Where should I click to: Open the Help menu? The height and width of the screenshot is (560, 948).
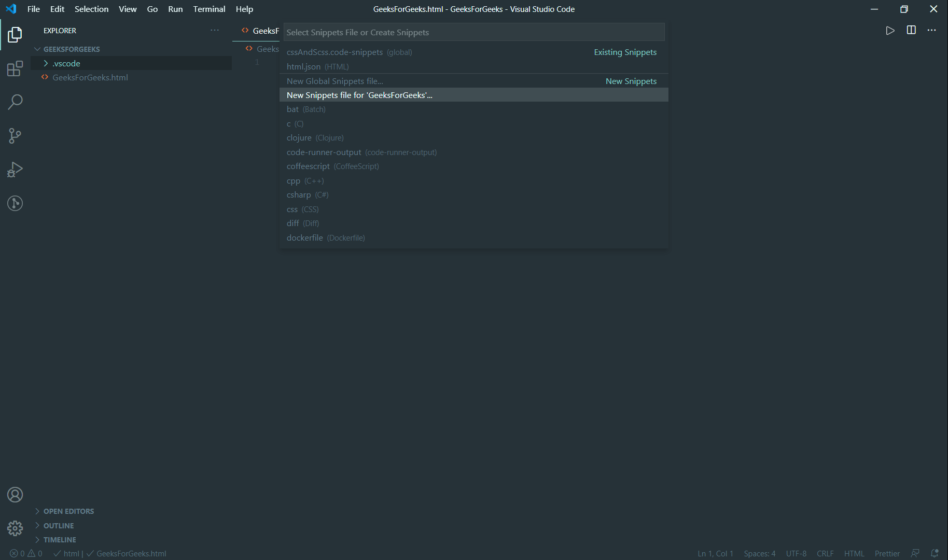244,9
